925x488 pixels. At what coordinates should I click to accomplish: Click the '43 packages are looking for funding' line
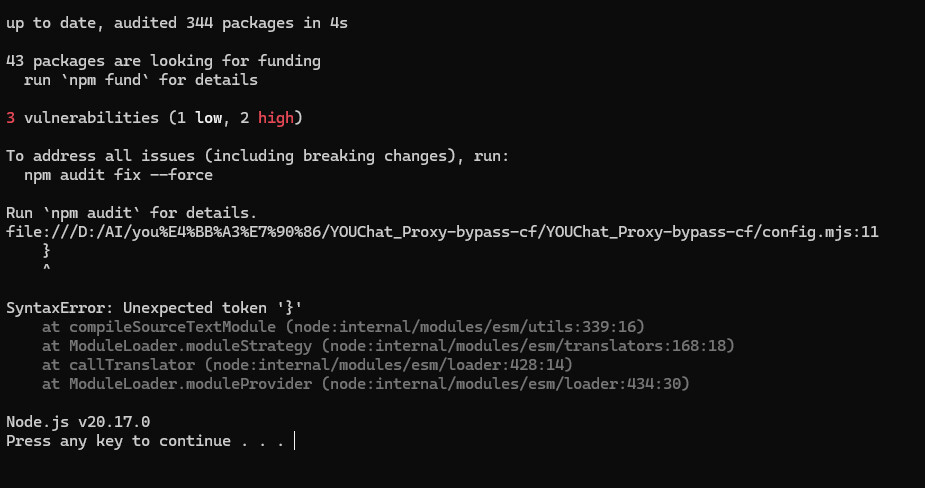[163, 61]
